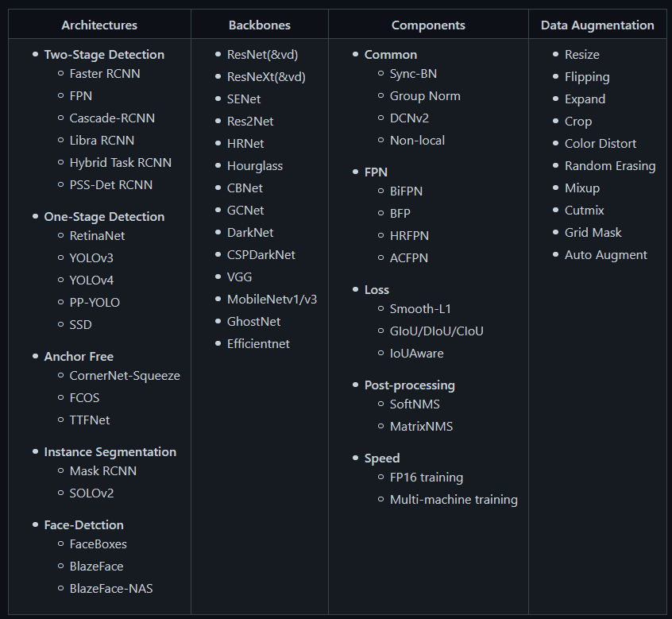Click the ResNeXt(&vd) backbone
Screen dimensions: 672x619
pyautogui.click(x=266, y=77)
